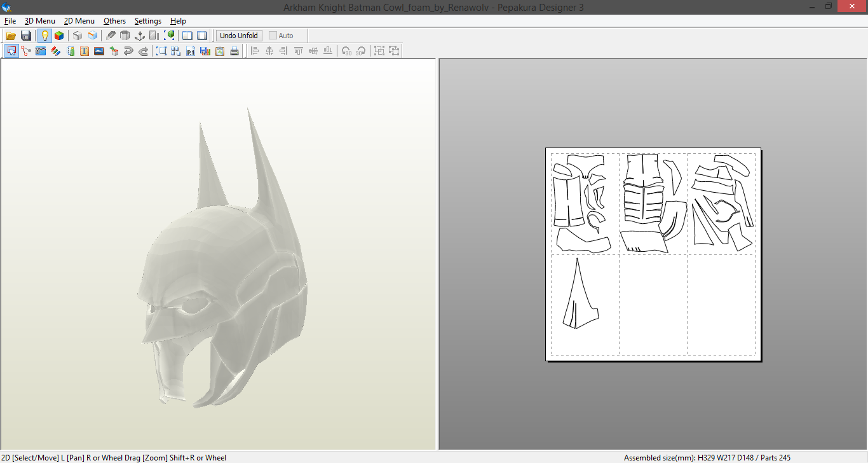Toggle the colored cube texture display icon

[x=59, y=36]
